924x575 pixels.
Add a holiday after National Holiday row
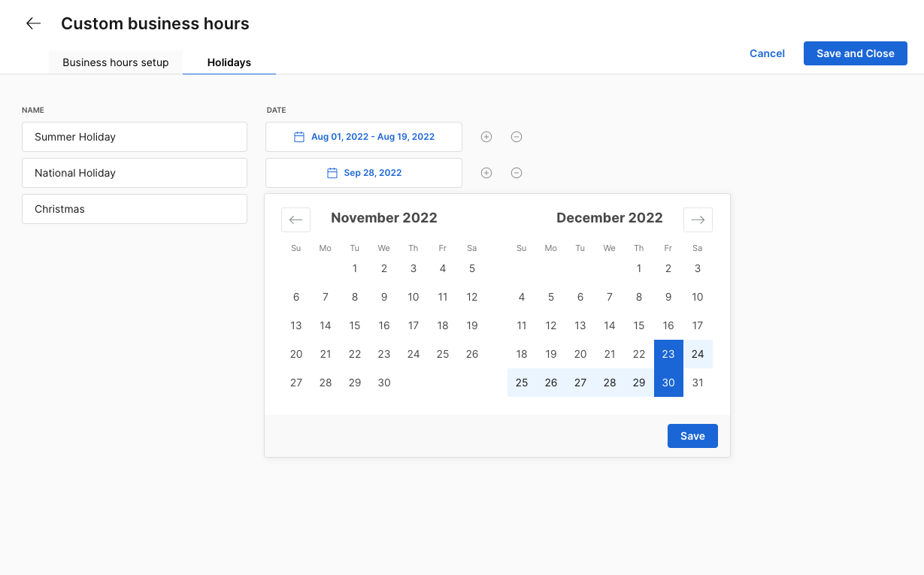[x=486, y=173]
